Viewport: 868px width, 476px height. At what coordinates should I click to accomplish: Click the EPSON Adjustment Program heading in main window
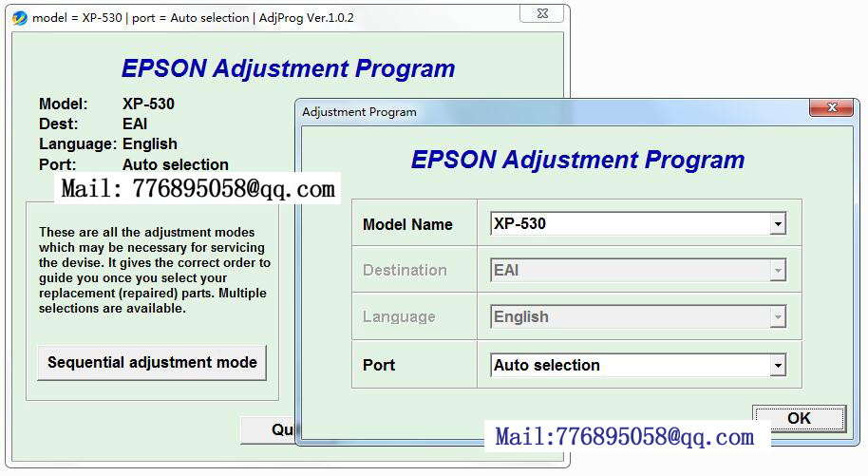point(288,69)
